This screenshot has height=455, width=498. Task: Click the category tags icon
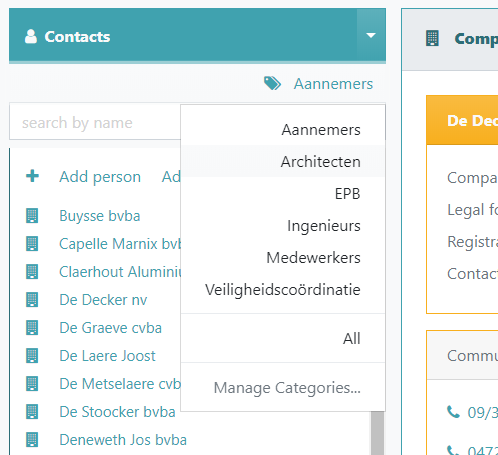coord(272,83)
